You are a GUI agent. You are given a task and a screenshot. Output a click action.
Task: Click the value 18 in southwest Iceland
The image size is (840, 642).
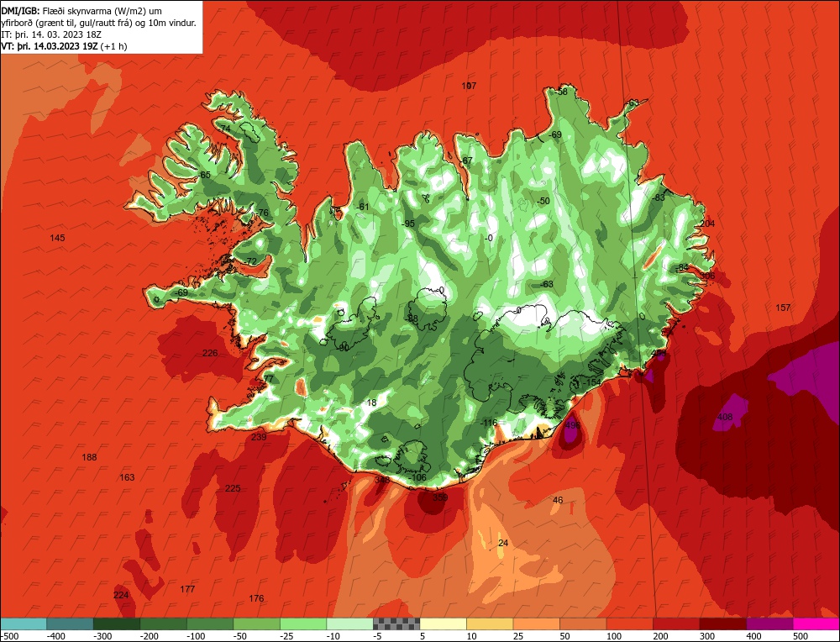(x=372, y=403)
